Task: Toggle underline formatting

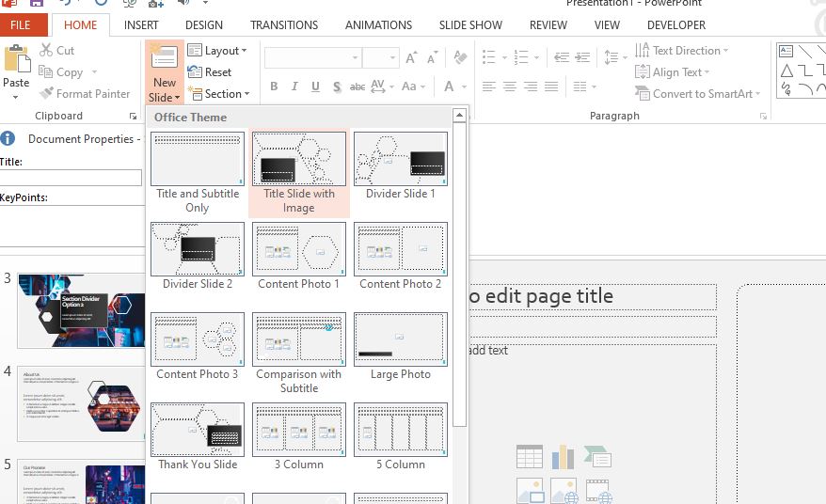Action: [315, 87]
